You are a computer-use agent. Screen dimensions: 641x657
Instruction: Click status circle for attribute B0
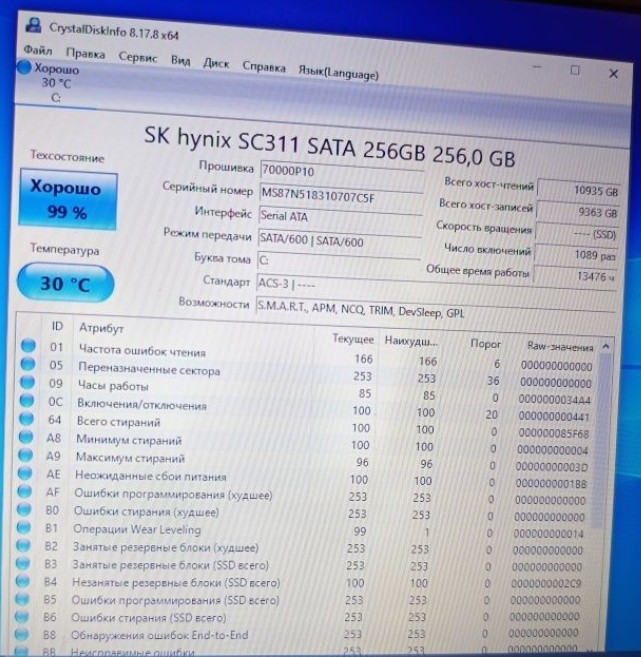coord(24,508)
